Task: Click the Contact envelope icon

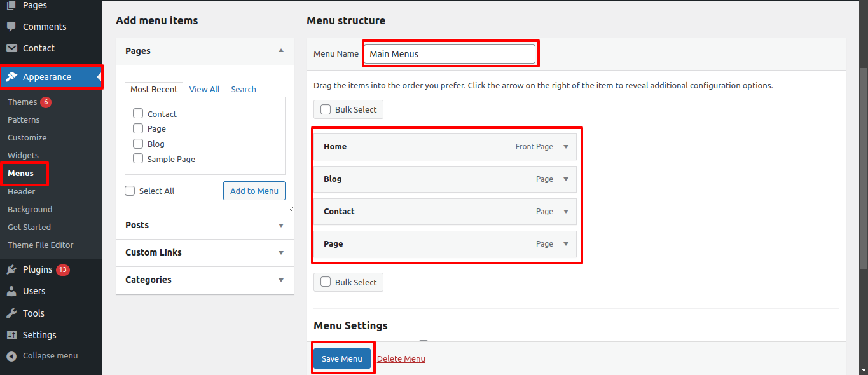Action: point(11,48)
